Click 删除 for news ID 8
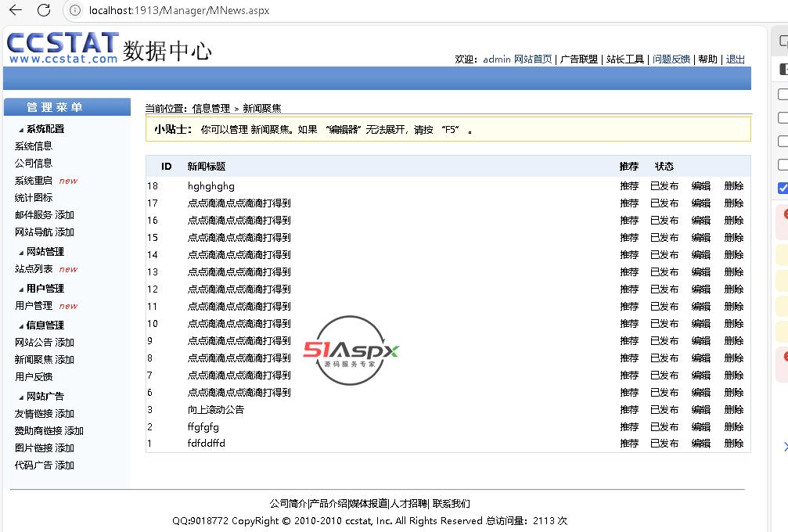The width and height of the screenshot is (788, 532). [x=734, y=358]
